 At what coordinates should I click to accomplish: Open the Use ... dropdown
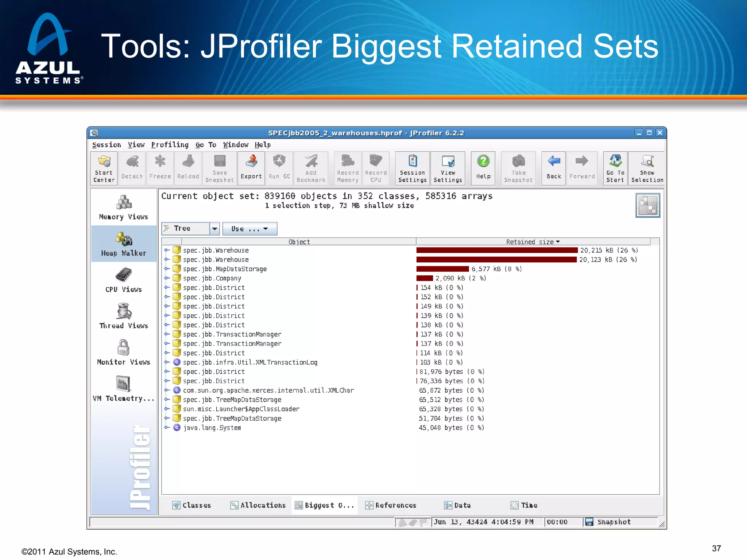250,229
